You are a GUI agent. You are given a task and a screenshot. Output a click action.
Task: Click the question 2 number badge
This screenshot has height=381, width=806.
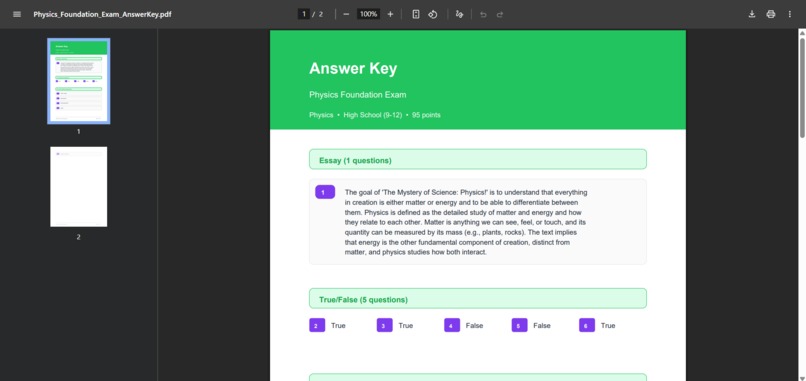(317, 325)
